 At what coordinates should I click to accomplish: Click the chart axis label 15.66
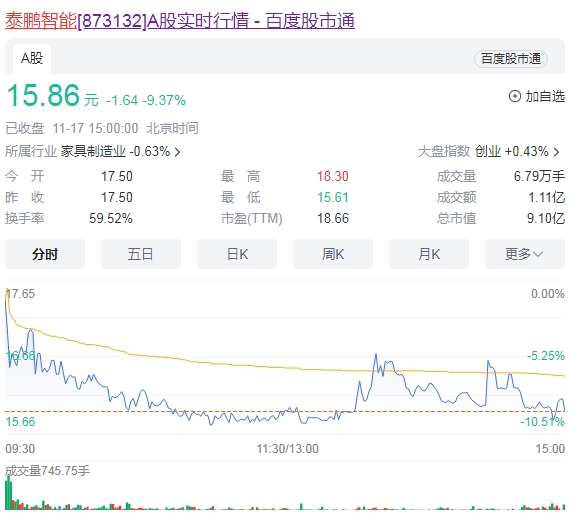20,422
